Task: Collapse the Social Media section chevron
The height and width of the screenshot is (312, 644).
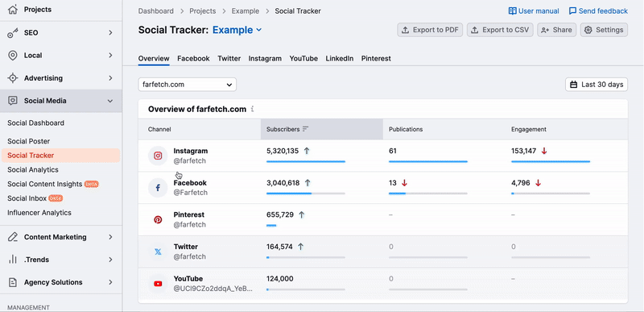Action: [x=110, y=101]
